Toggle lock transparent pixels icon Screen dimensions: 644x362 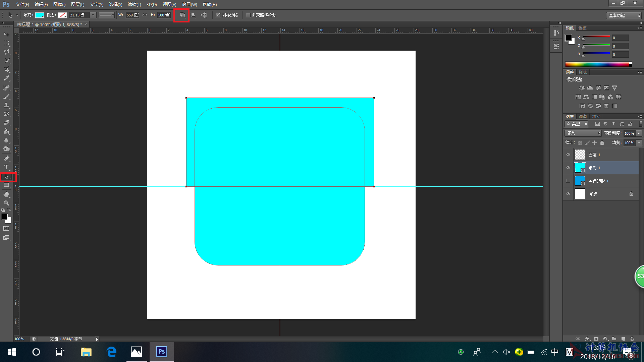click(x=580, y=143)
